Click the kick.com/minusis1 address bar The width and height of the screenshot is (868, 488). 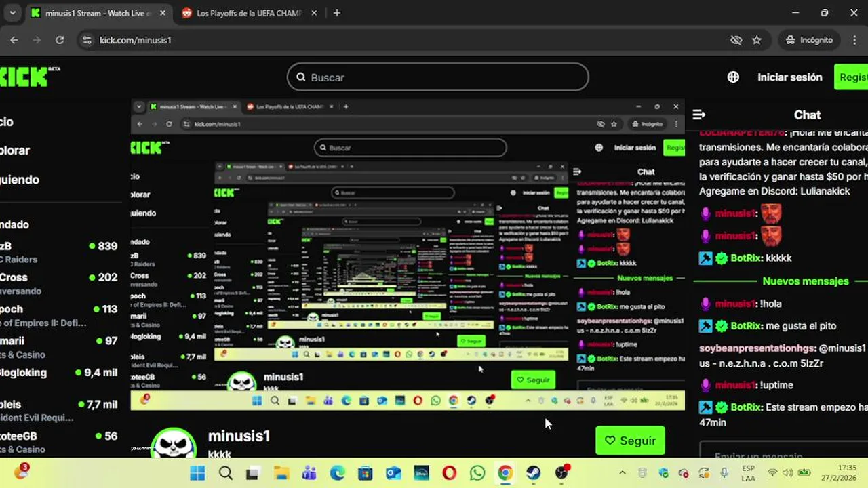point(407,40)
